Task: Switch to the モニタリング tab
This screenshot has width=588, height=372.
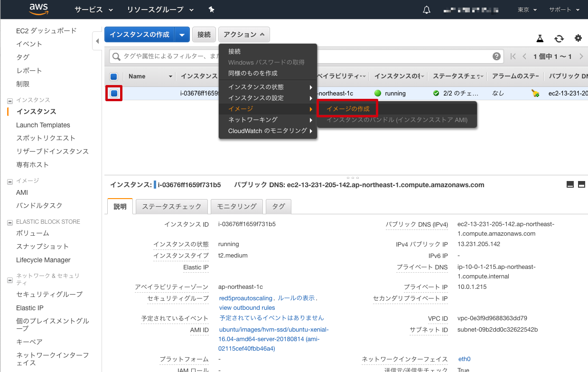Action: (x=237, y=206)
